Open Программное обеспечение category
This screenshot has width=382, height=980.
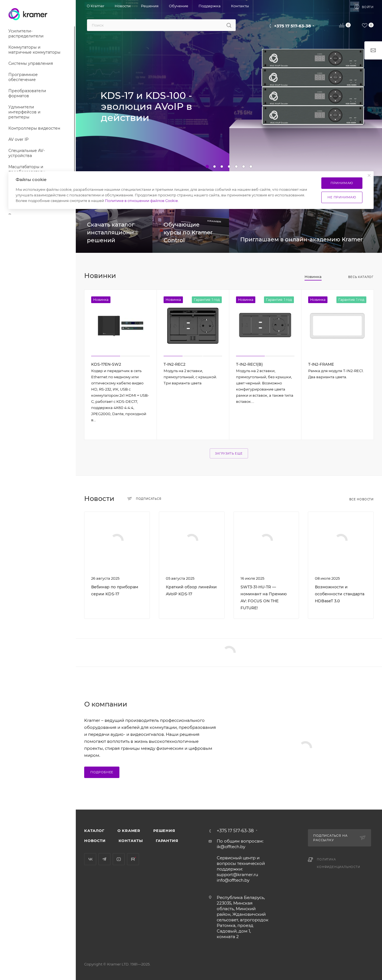pos(23,77)
